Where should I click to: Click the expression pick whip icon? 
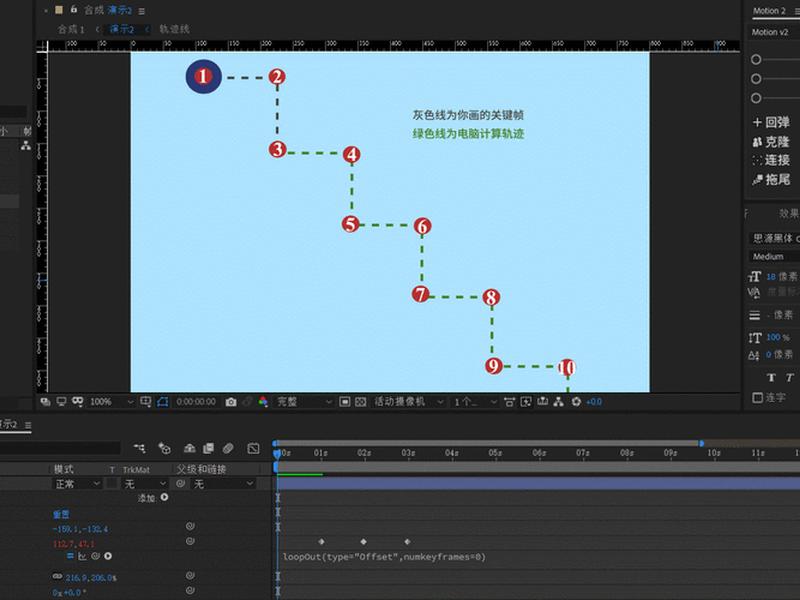[95, 556]
